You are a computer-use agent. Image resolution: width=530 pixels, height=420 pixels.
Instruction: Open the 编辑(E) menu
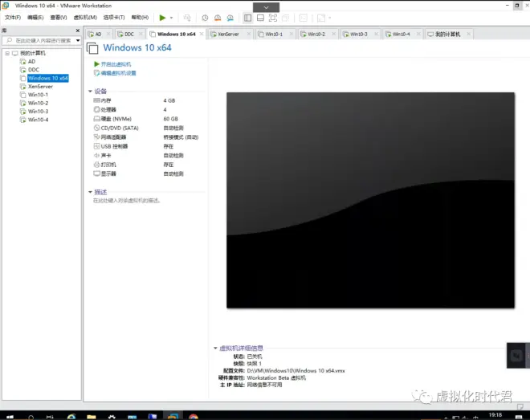[x=35, y=17]
